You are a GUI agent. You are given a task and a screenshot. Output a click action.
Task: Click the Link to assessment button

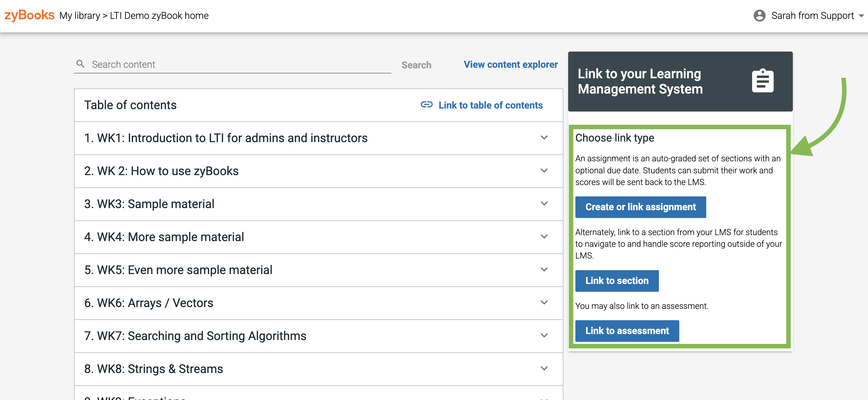tap(627, 330)
